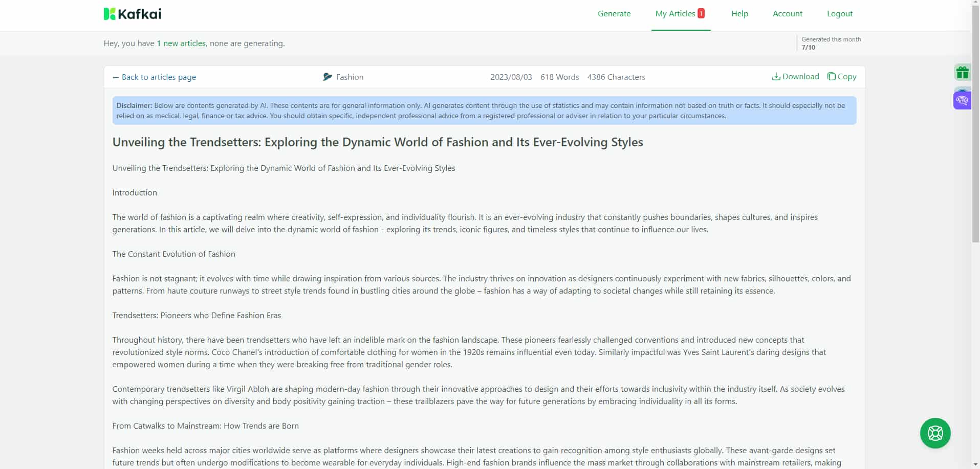Click Logout in the navigation bar

[x=839, y=14]
